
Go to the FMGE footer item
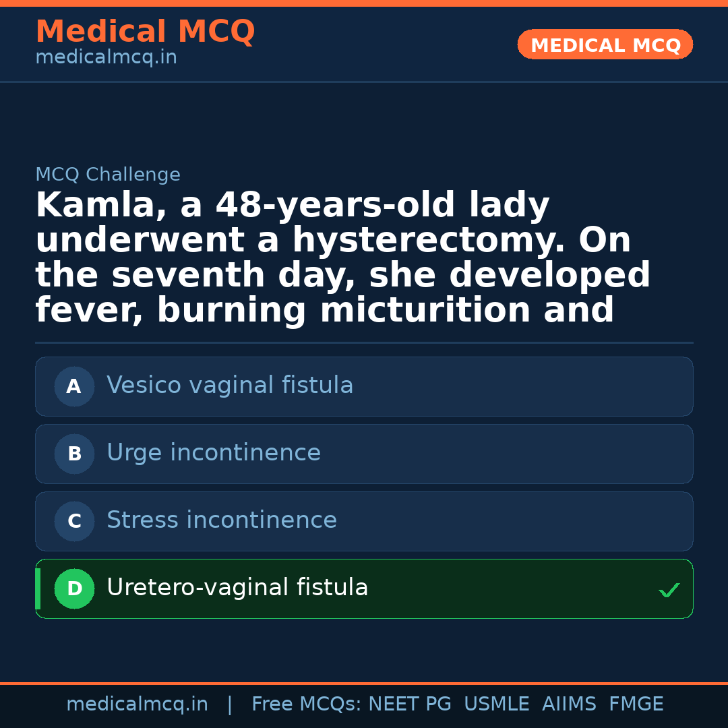(x=636, y=704)
